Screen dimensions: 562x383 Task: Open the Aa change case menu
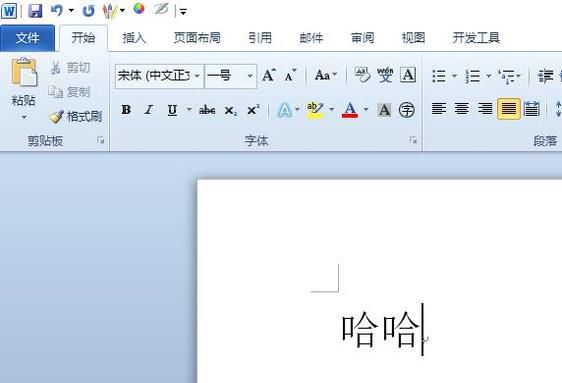click(325, 75)
